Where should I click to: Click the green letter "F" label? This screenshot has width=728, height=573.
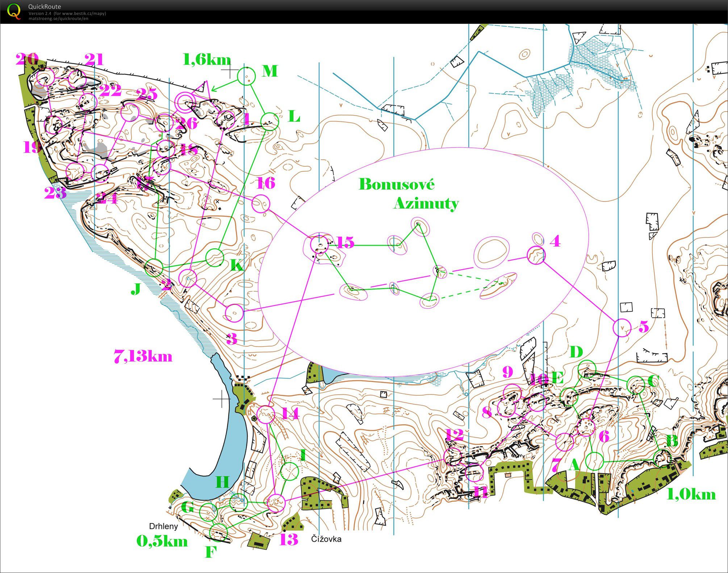211,552
